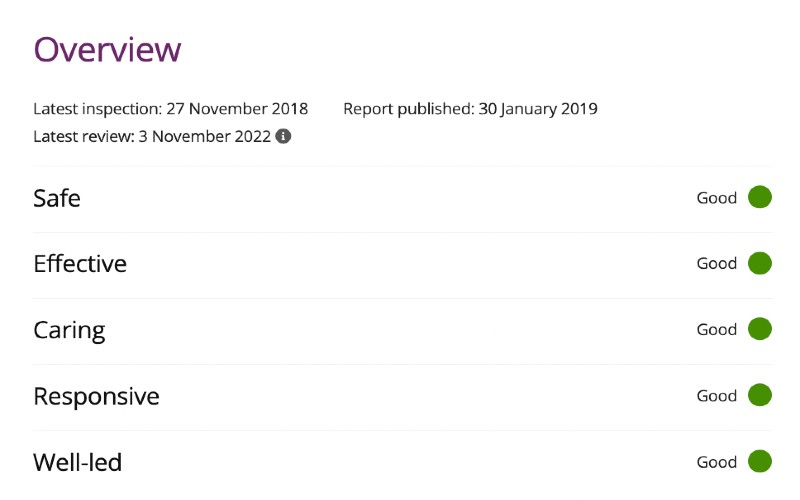
Task: Click the green circle for Responsive
Action: coord(760,395)
